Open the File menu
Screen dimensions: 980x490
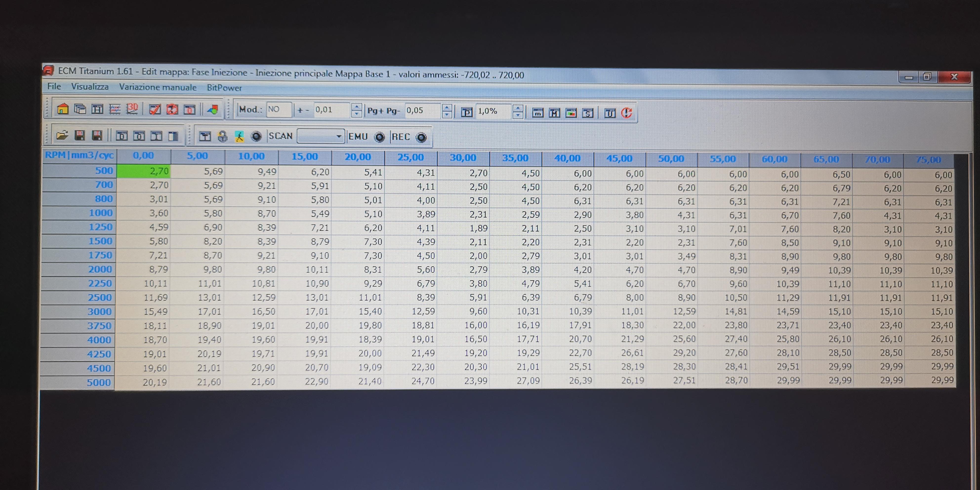tap(54, 86)
